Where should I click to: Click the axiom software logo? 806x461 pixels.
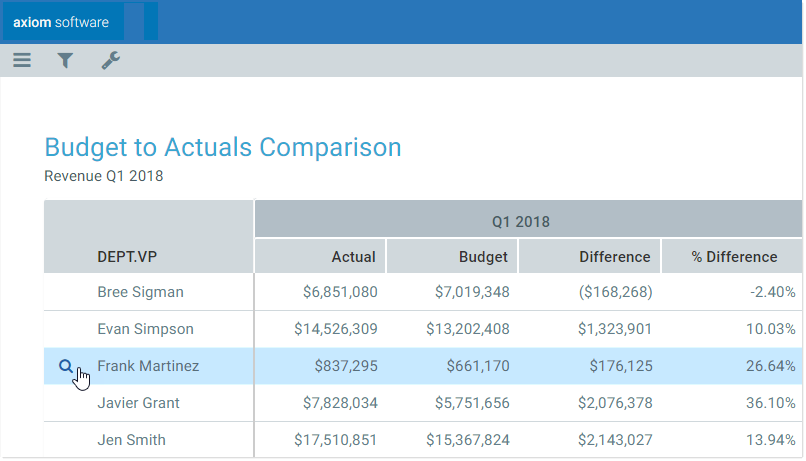(61, 22)
